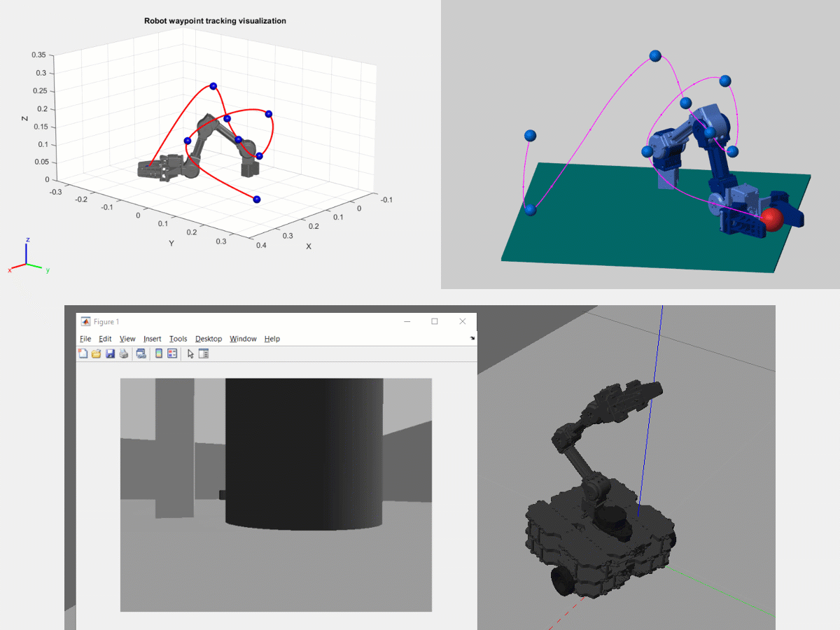Viewport: 840px width, 630px height.
Task: Print the figure using the printer icon
Action: tap(123, 354)
